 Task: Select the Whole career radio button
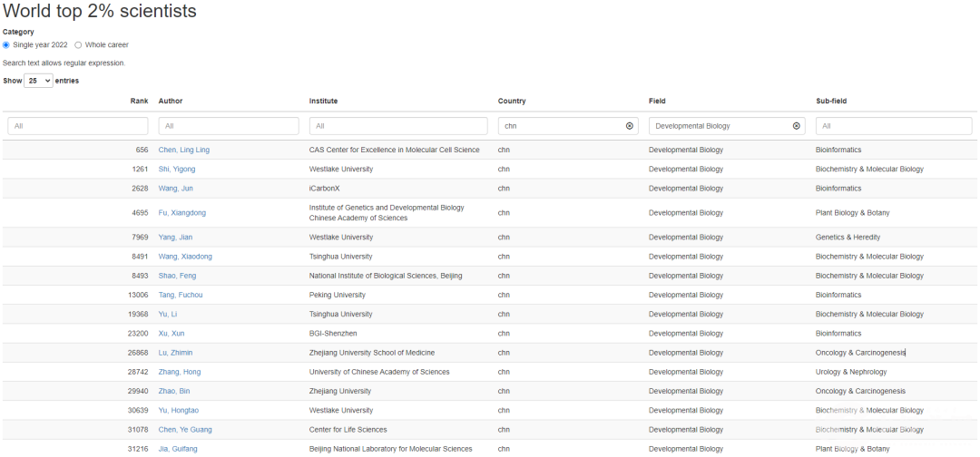(78, 44)
